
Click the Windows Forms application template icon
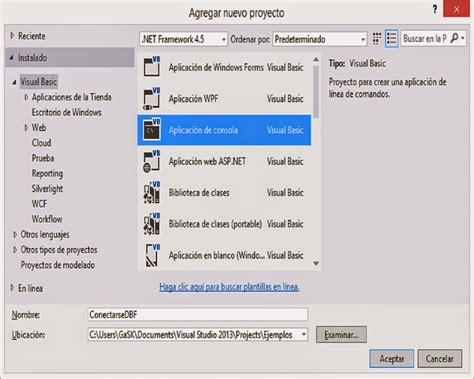(152, 66)
